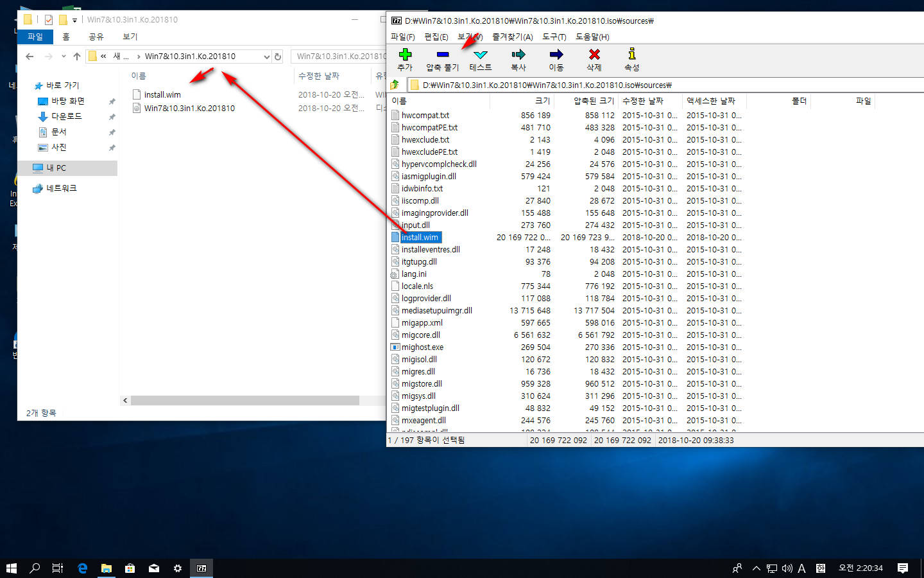Click the Move (이동) toolbar icon
Viewport: 924px width, 578px height.
click(x=556, y=55)
